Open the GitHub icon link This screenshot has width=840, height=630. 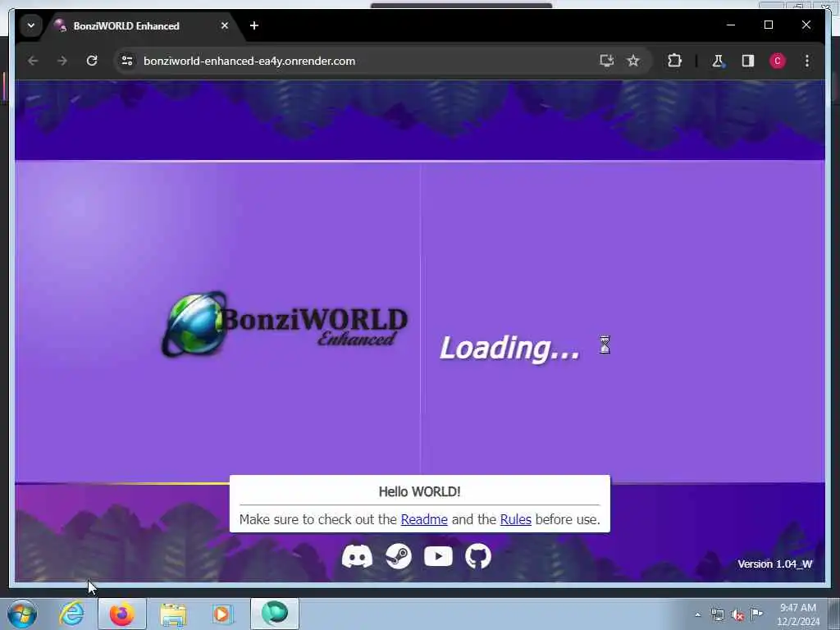click(x=478, y=557)
